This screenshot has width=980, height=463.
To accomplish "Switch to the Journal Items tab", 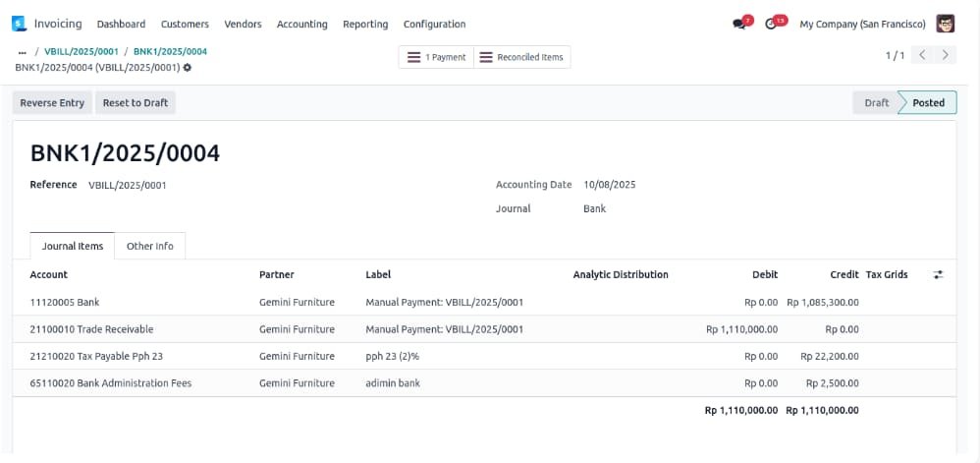I will click(73, 246).
